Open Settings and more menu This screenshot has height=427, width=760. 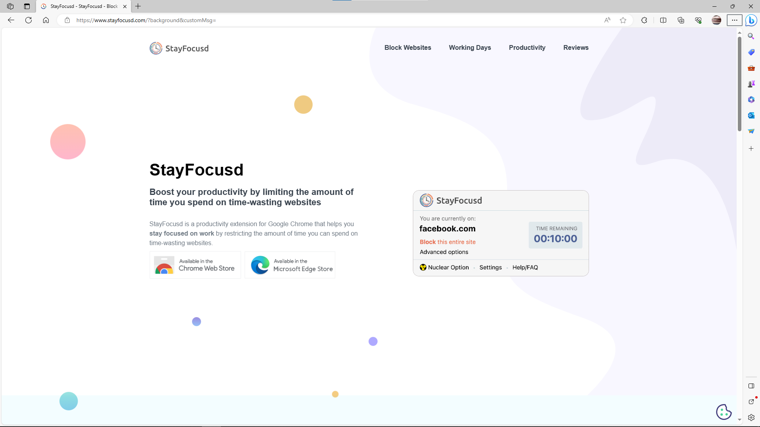click(734, 20)
